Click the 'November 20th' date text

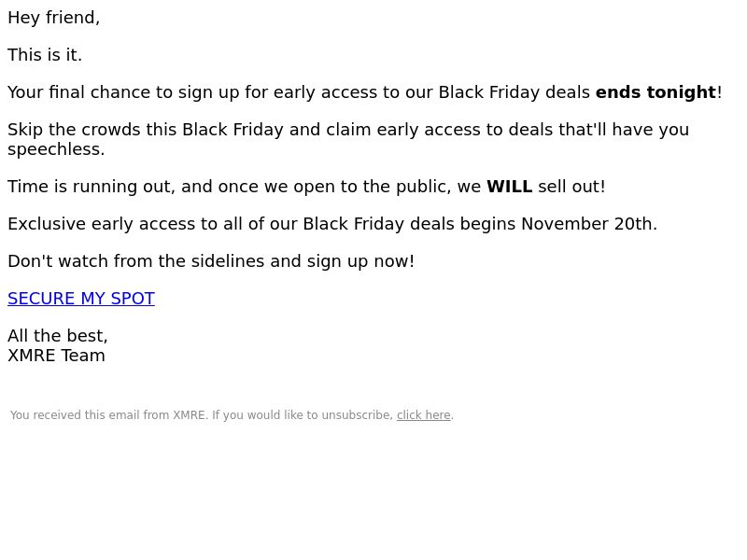coord(587,224)
